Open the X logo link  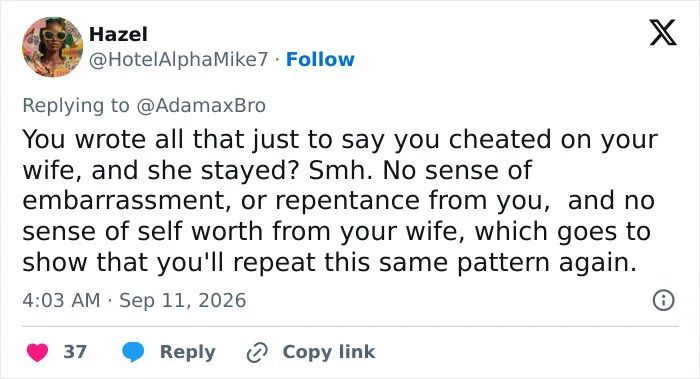663,32
